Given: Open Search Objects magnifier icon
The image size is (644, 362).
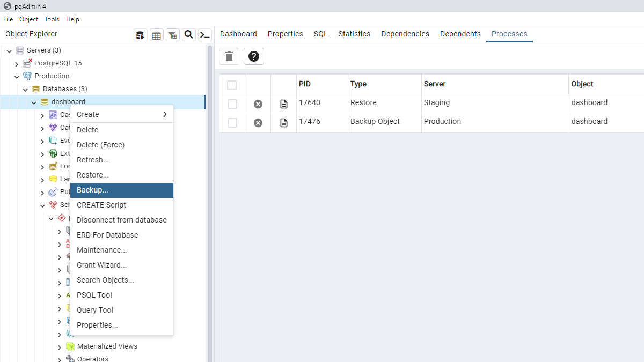Looking at the screenshot, I should point(189,35).
